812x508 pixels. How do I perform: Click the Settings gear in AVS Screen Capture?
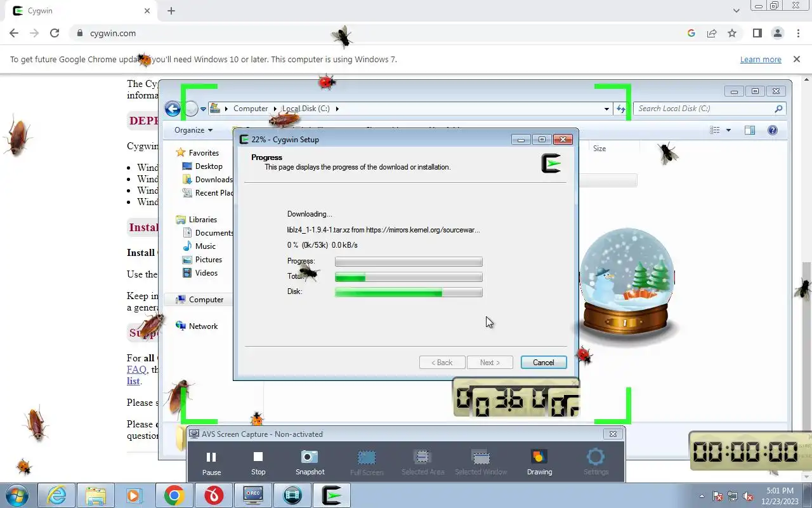coord(596,463)
